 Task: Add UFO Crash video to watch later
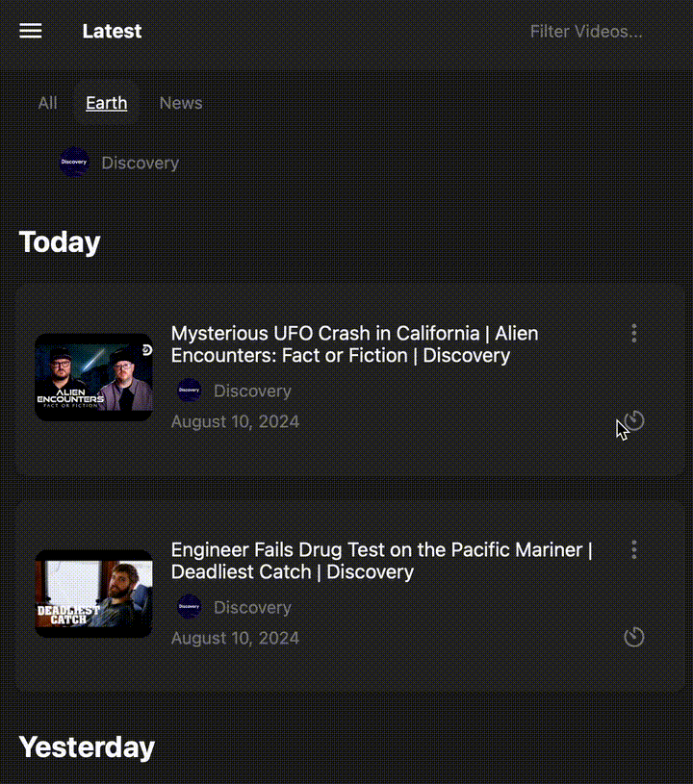click(634, 420)
